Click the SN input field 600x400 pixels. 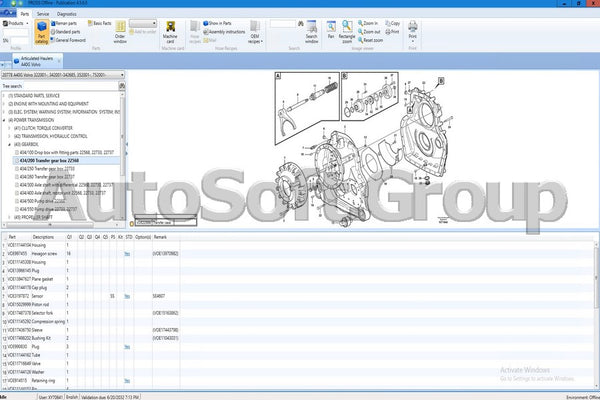[x=20, y=40]
